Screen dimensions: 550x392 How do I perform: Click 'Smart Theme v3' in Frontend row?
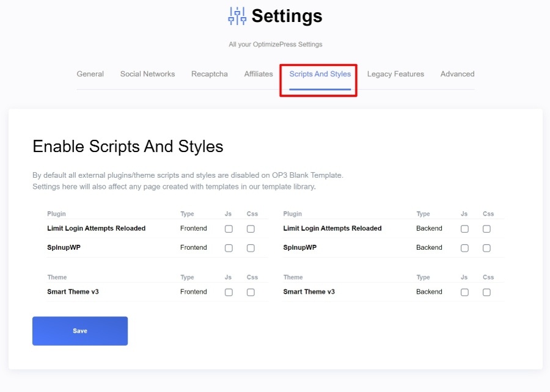[x=73, y=292]
